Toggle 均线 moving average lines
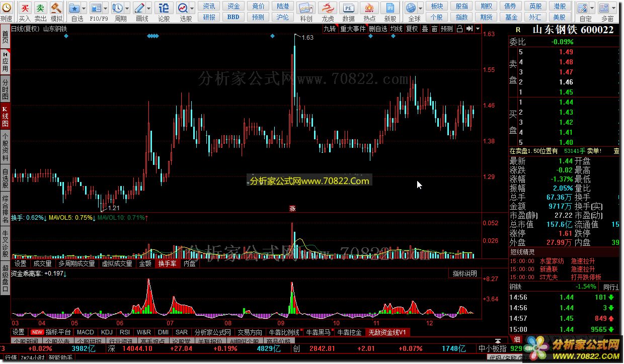The width and height of the screenshot is (624, 364). (397, 29)
